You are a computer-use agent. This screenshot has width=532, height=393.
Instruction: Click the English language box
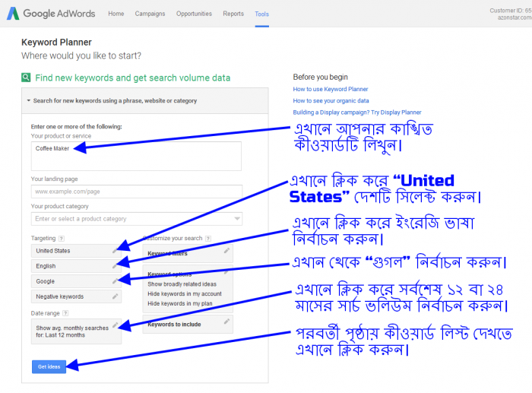76,266
